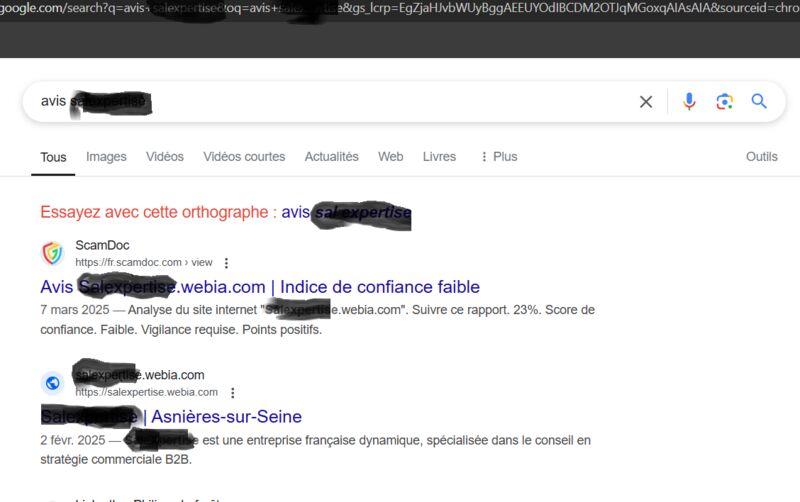Click the suggested spelling link after 'orthographe'
The image size is (800, 502).
pos(346,212)
